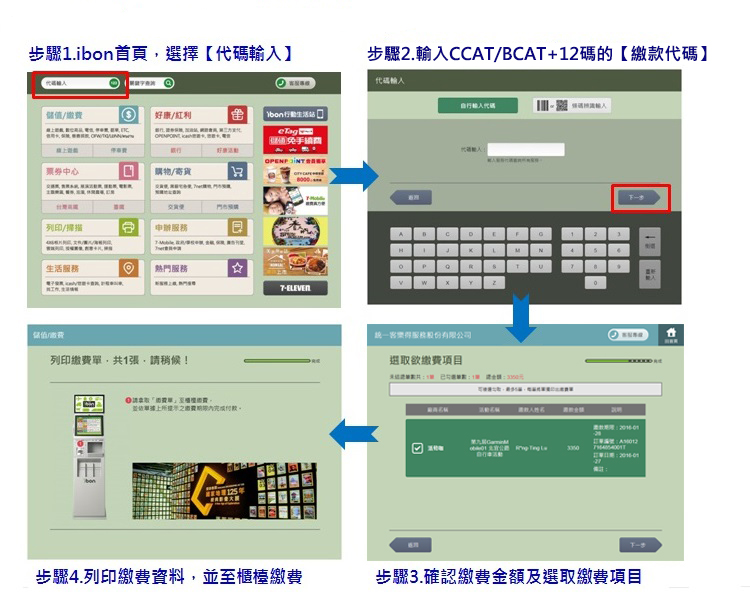Click the amount 3350 in the payment row
This screenshot has width=750, height=605.
pyautogui.click(x=573, y=448)
